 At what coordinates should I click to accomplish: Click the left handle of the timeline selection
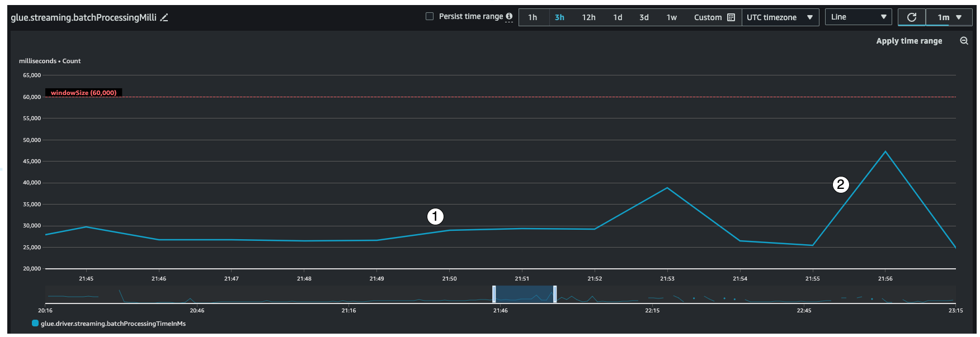(x=494, y=294)
